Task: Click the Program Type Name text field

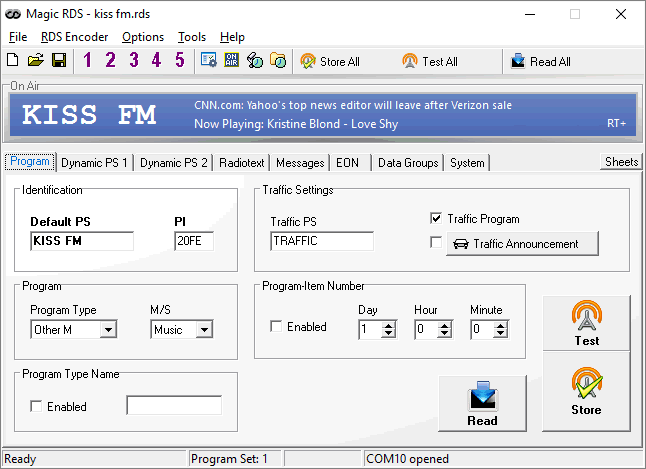Action: tap(174, 405)
